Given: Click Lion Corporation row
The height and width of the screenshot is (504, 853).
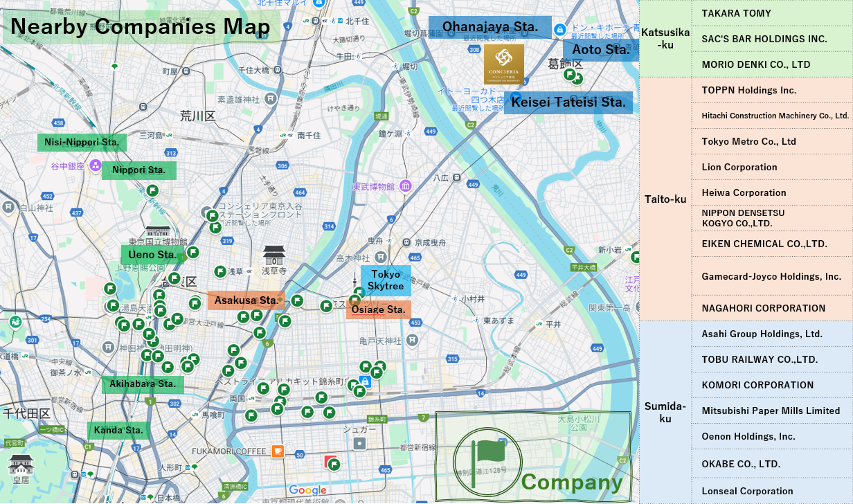Looking at the screenshot, I should coord(772,167).
